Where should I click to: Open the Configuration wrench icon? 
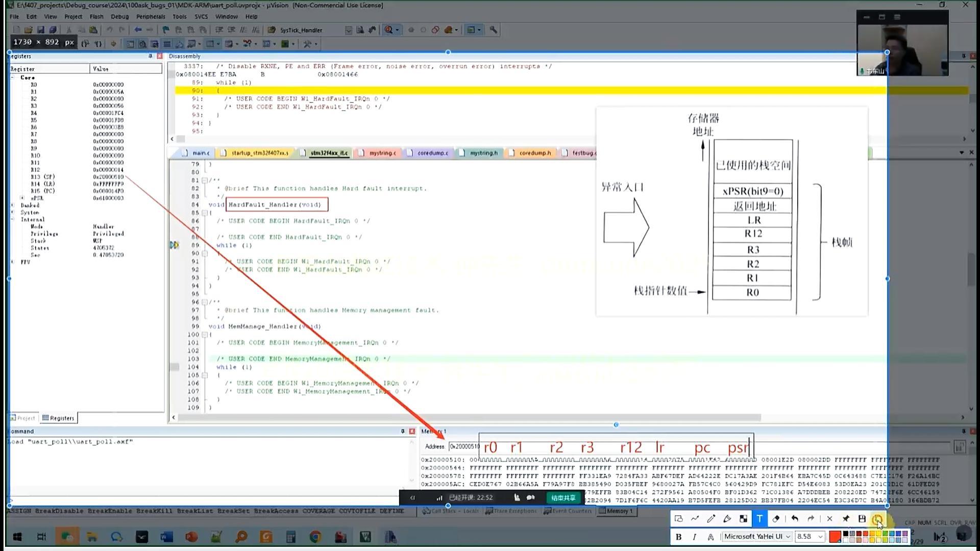point(493,30)
